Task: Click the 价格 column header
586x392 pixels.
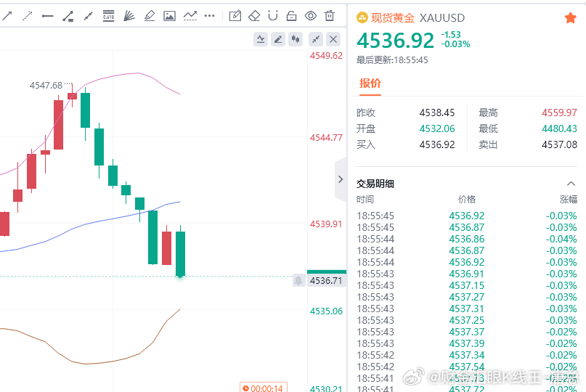Action: pos(467,199)
